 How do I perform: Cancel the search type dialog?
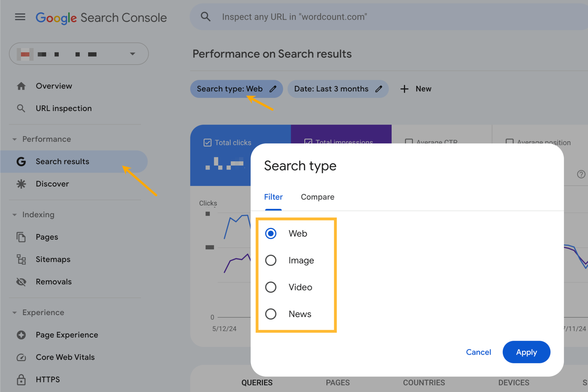(478, 352)
